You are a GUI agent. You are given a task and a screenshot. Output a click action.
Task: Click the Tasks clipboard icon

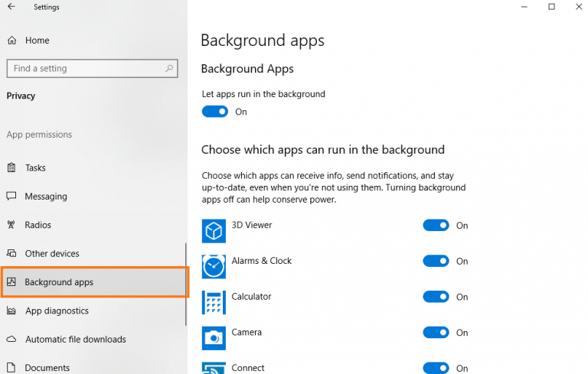11,167
